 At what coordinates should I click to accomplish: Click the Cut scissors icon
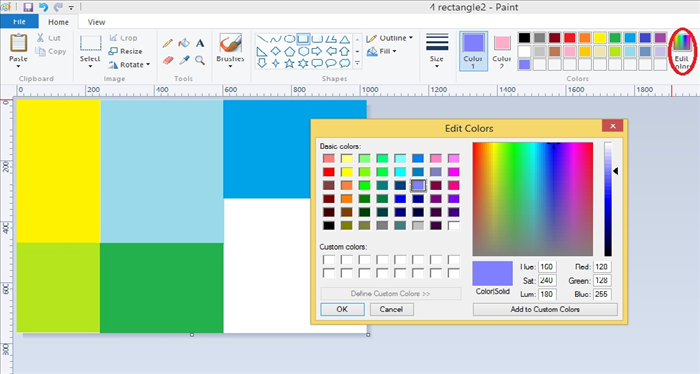[x=41, y=38]
